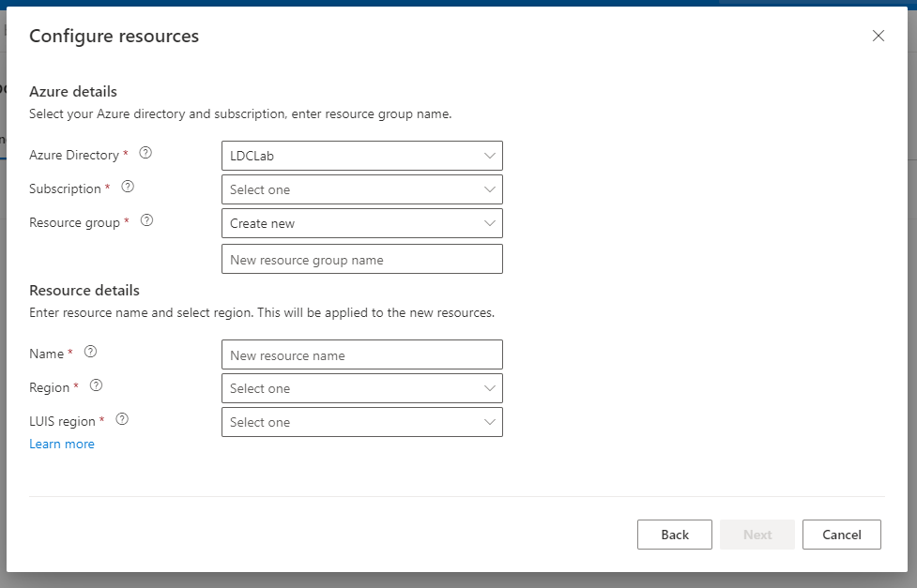The width and height of the screenshot is (917, 588).
Task: Open the Name field help tooltip
Action: pyautogui.click(x=90, y=352)
